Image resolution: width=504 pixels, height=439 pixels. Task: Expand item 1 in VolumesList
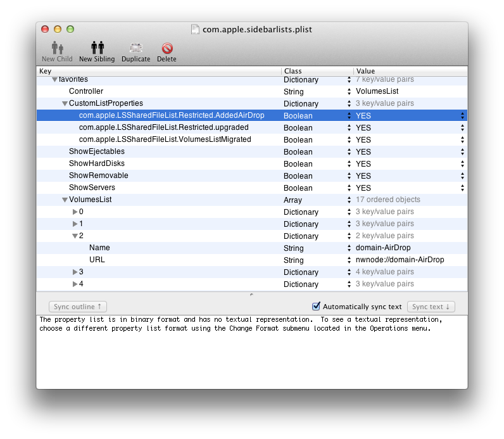click(75, 224)
